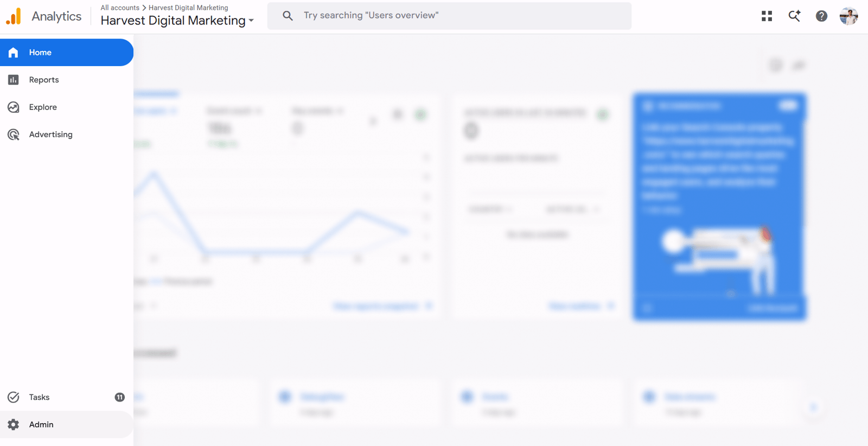Click the Google Analytics logo icon

click(14, 16)
